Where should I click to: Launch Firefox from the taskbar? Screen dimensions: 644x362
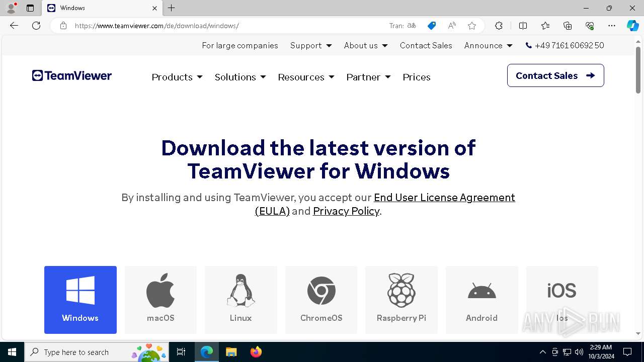coord(256,352)
